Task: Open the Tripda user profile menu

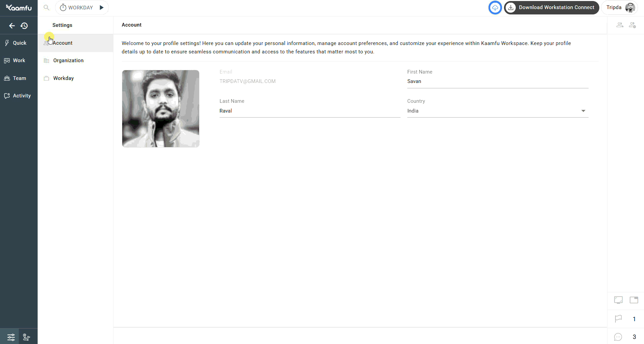Action: coord(619,7)
